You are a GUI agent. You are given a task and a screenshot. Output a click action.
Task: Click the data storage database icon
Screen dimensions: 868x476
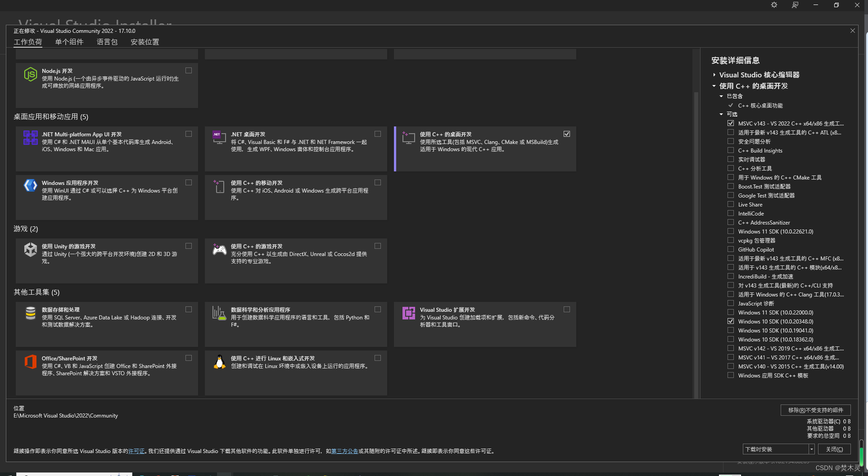click(x=30, y=313)
